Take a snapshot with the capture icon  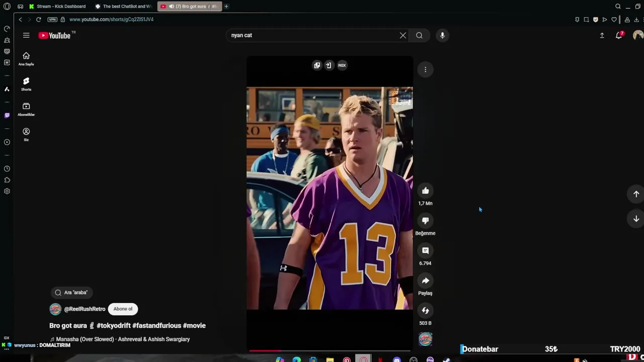pyautogui.click(x=586, y=20)
